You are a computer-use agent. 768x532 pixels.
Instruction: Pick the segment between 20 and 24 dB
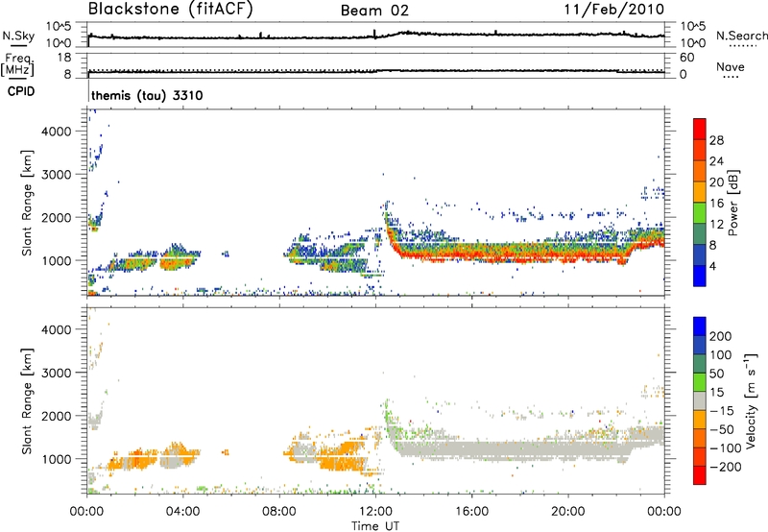pyautogui.click(x=700, y=171)
